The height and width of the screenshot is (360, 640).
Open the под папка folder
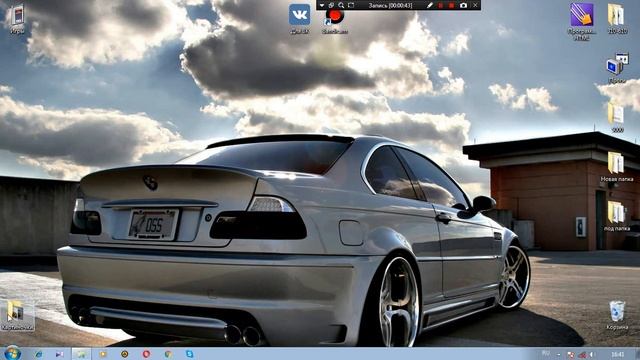(x=617, y=216)
